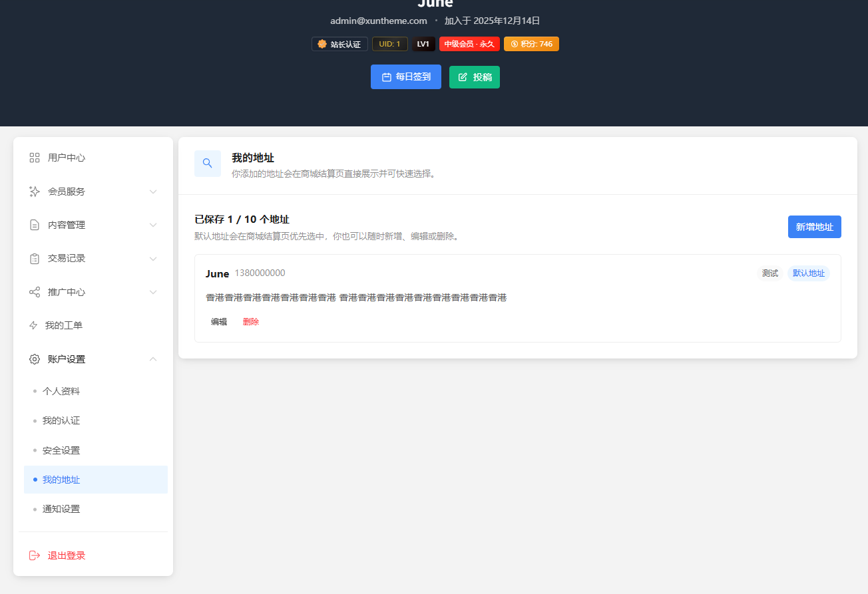
Task: Click the sparkle icon beside 会员服务
Action: coord(35,192)
